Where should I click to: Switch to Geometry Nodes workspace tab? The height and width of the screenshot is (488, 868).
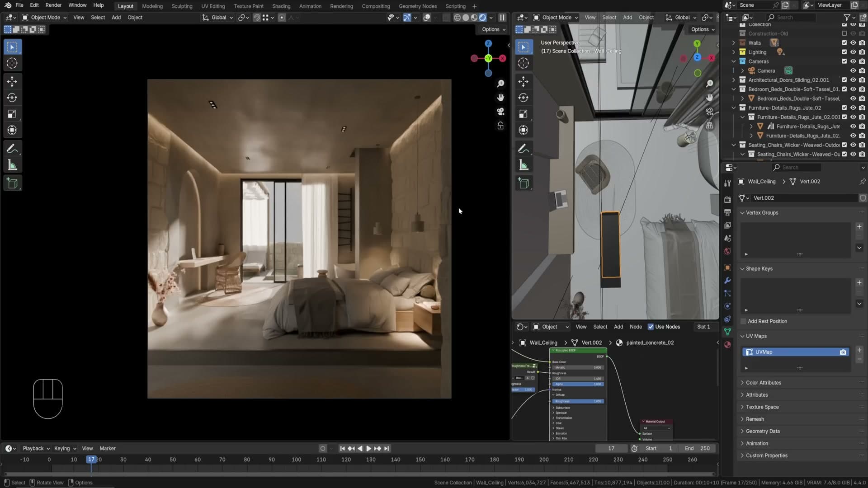coord(418,6)
